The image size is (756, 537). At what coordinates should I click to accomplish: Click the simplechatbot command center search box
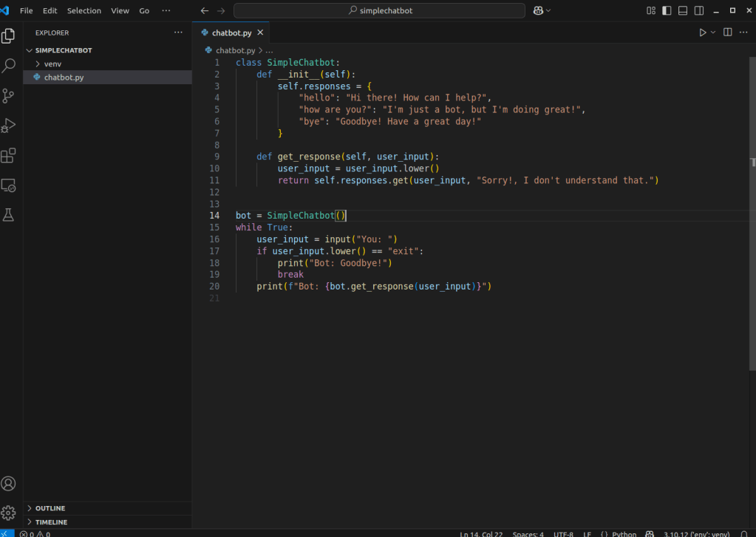pyautogui.click(x=379, y=11)
